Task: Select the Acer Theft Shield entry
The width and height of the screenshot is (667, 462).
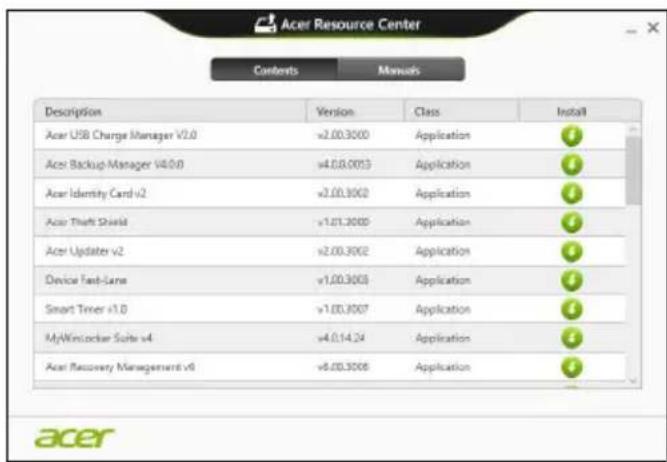Action: point(86,222)
